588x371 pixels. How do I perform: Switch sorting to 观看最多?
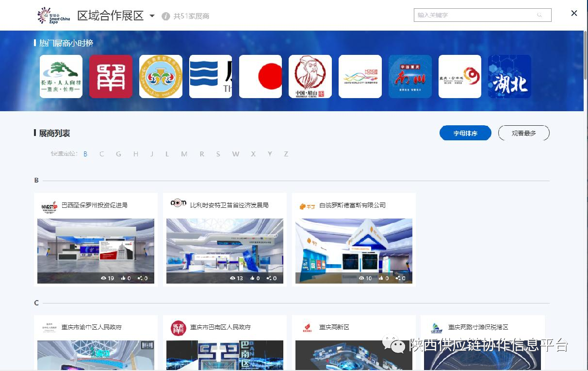523,133
